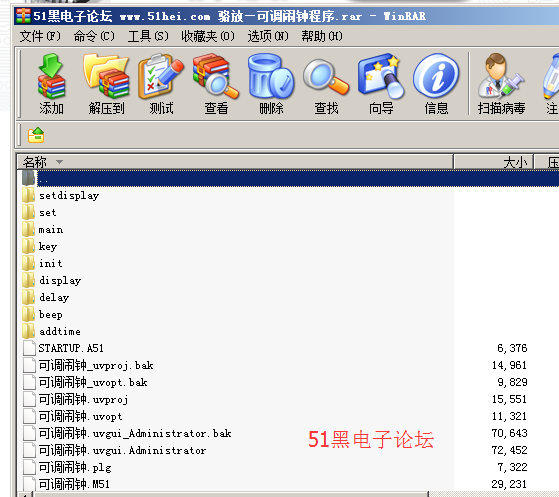Click the 添加 (Add) toolbar icon
The width and height of the screenshot is (559, 497).
[x=51, y=84]
